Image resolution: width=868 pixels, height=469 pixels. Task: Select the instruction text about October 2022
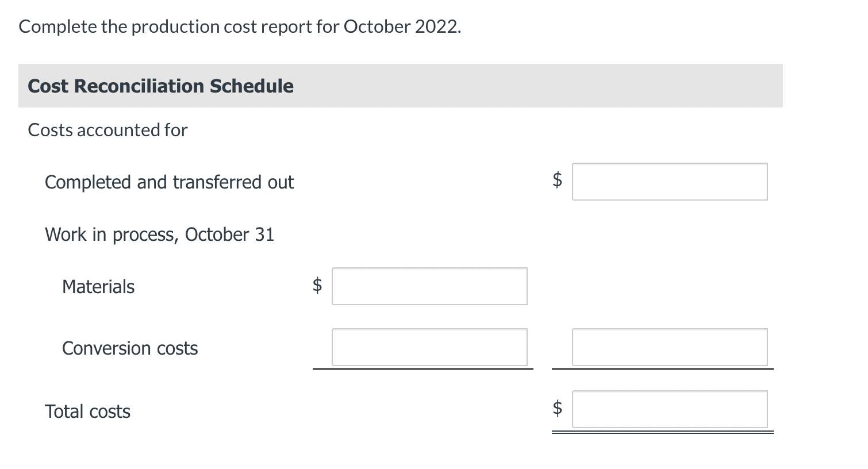[x=239, y=26]
